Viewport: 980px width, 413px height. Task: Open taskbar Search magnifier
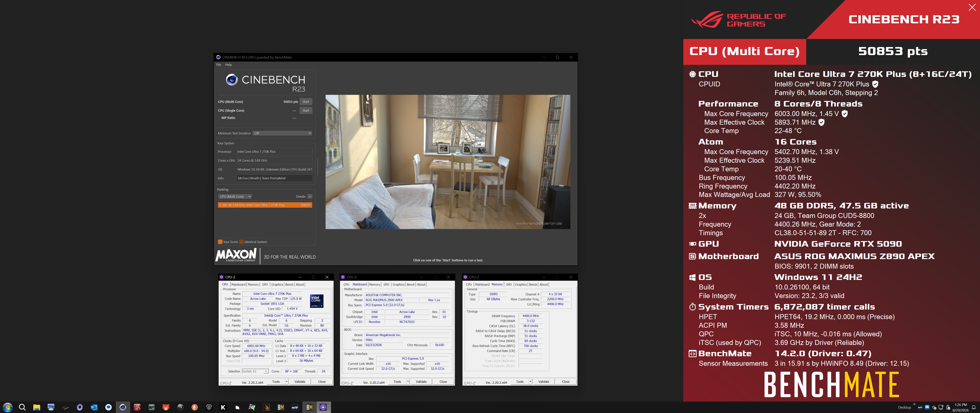coord(22,407)
